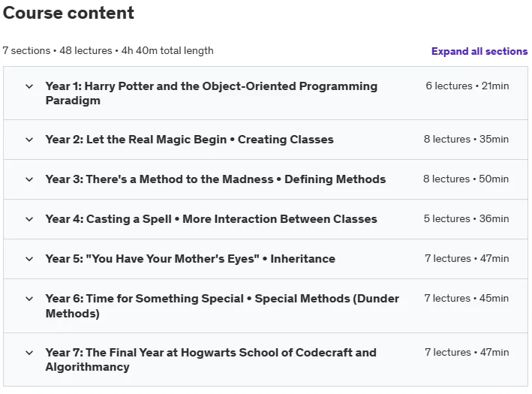532x394 pixels.
Task: Click the Expand all sections link
Action: [479, 51]
